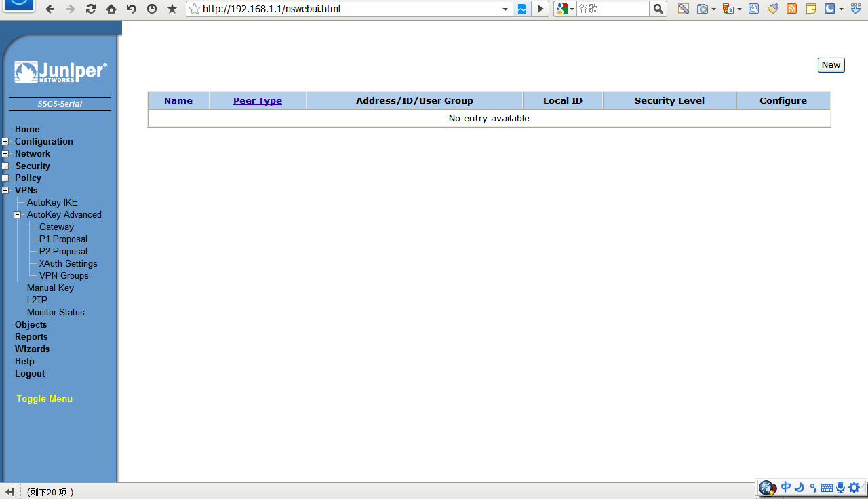Reload the page with the refresh icon
Screen dimensions: 868x500
[x=91, y=9]
